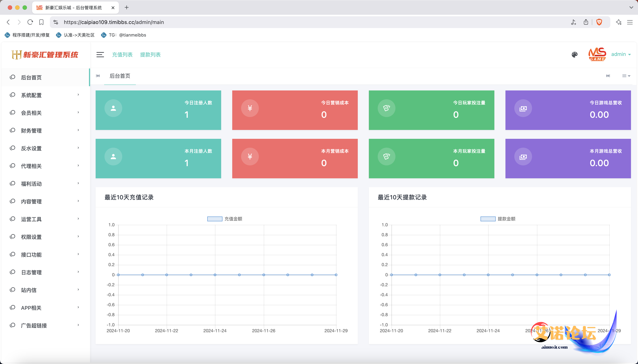This screenshot has height=364, width=638.
Task: Open the browser hamburger menu
Action: coord(630,22)
